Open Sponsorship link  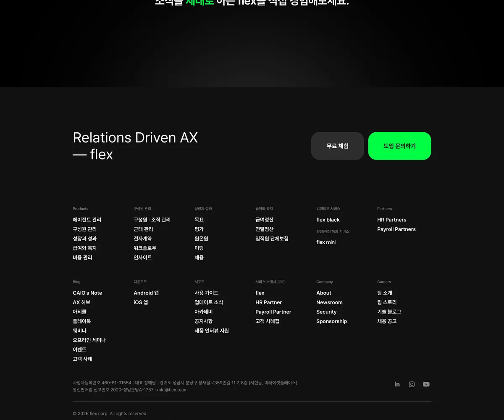pyautogui.click(x=332, y=321)
